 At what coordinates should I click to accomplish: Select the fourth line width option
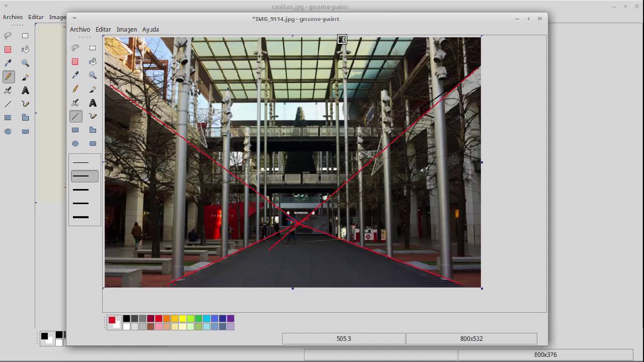tap(85, 203)
